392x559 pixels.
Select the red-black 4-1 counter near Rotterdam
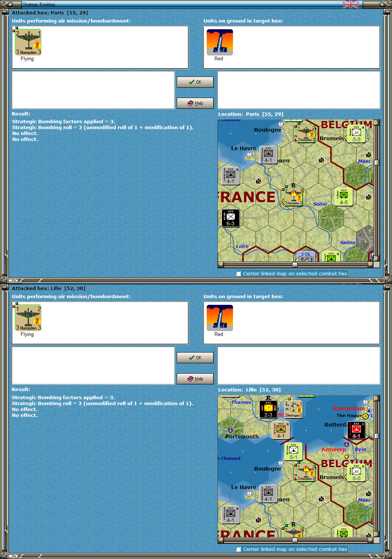[356, 430]
